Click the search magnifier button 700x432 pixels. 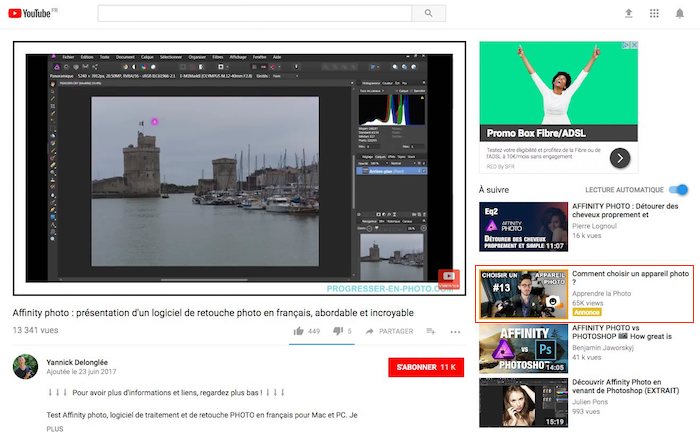point(428,13)
